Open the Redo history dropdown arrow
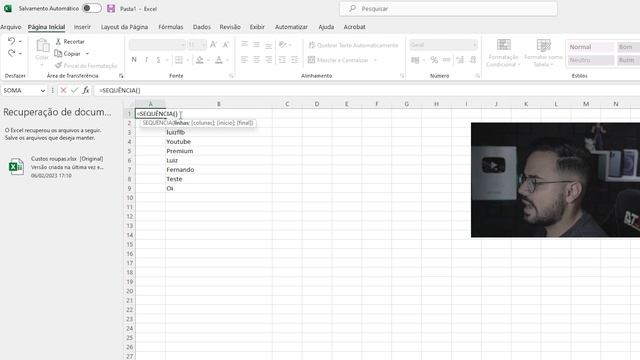Viewport: 640px width, 360px height. click(x=20, y=53)
